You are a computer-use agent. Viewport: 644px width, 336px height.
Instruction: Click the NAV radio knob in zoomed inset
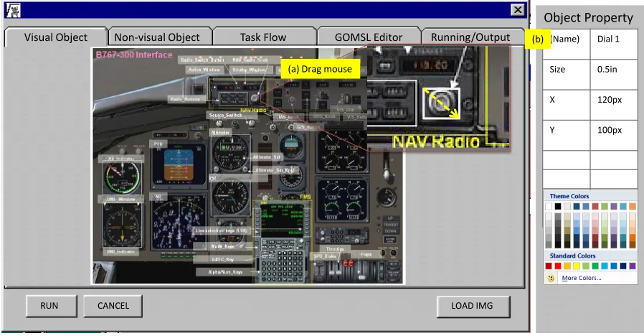442,103
